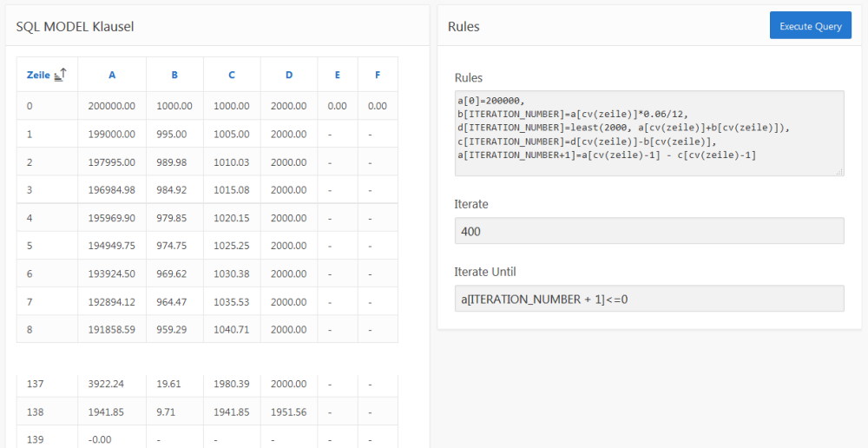This screenshot has width=868, height=448.
Task: Select cell value 1951.56
Action: (x=289, y=412)
